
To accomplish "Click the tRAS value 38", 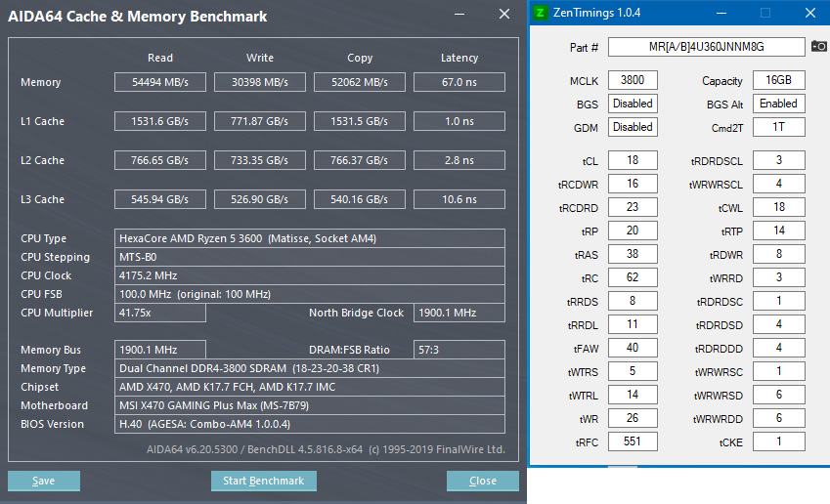I will coord(633,254).
